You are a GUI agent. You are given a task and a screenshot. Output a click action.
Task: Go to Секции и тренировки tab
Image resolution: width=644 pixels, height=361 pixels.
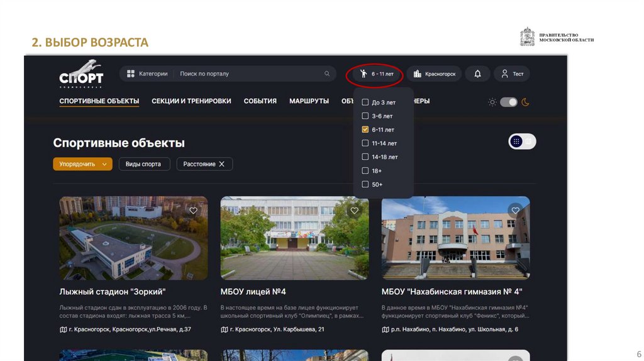[x=191, y=101]
